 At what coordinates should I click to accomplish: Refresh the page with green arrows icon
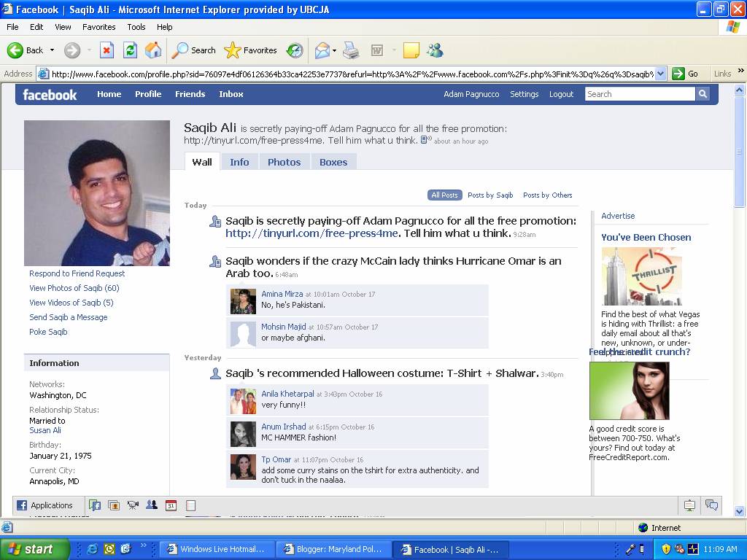[130, 50]
